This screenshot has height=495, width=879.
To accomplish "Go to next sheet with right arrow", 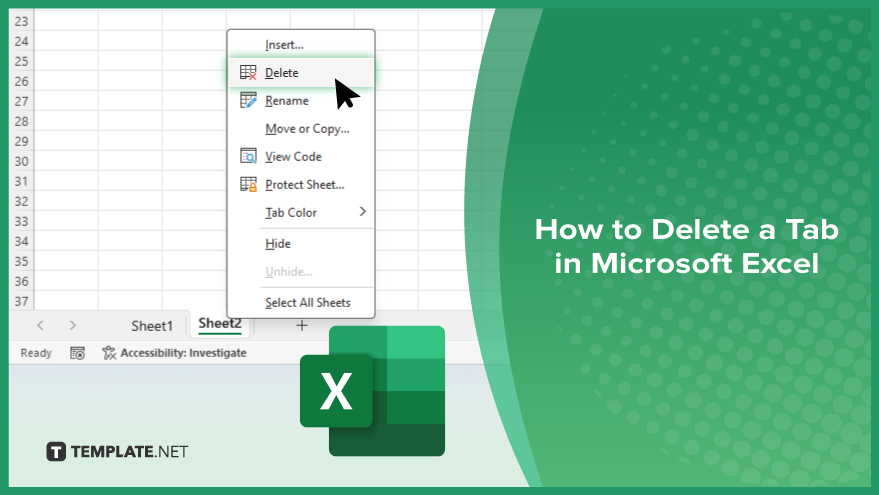I will 72,325.
